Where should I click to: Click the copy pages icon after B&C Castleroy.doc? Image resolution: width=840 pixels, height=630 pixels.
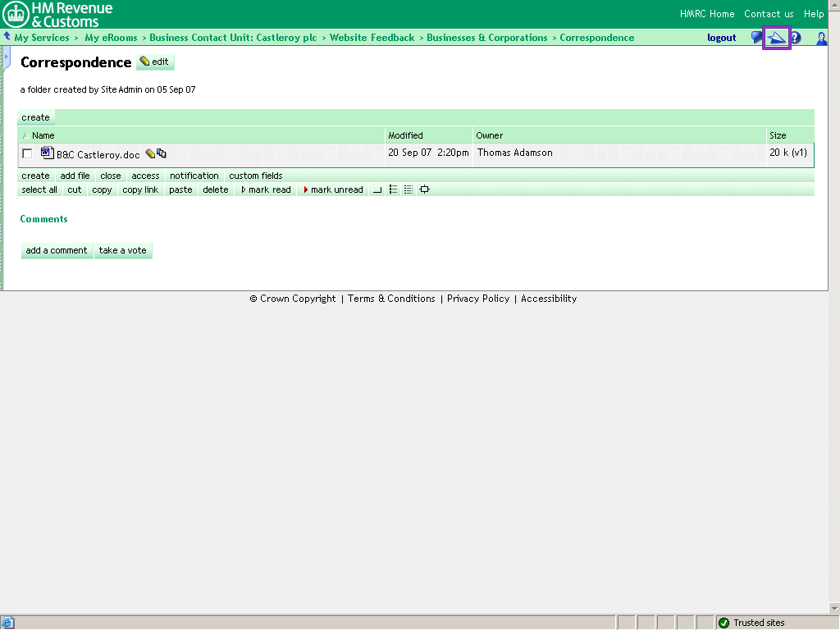tap(162, 153)
